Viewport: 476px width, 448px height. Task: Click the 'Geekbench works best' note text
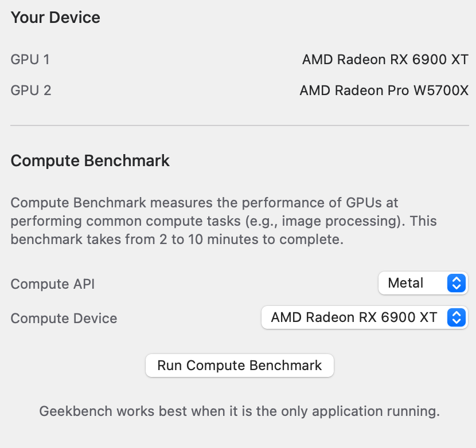click(x=239, y=411)
